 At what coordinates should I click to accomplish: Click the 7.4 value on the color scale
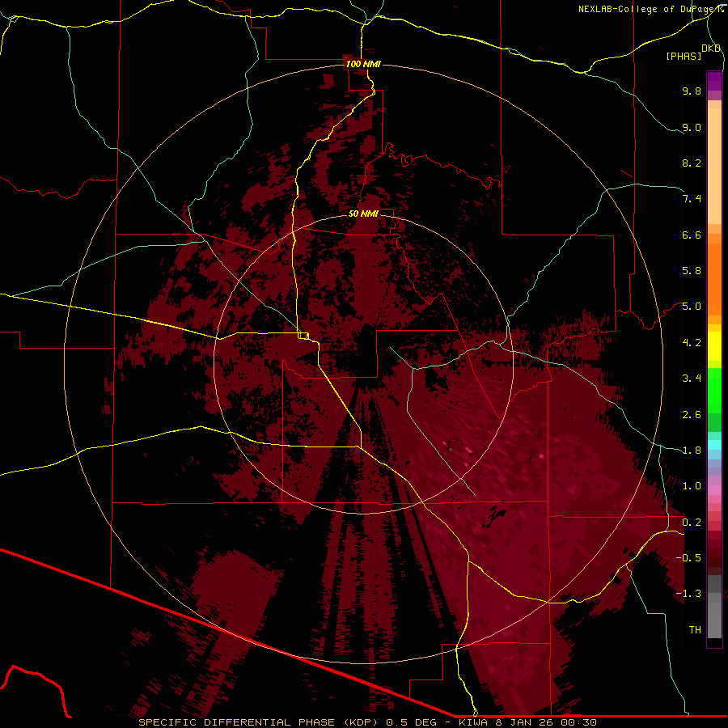coord(692,199)
